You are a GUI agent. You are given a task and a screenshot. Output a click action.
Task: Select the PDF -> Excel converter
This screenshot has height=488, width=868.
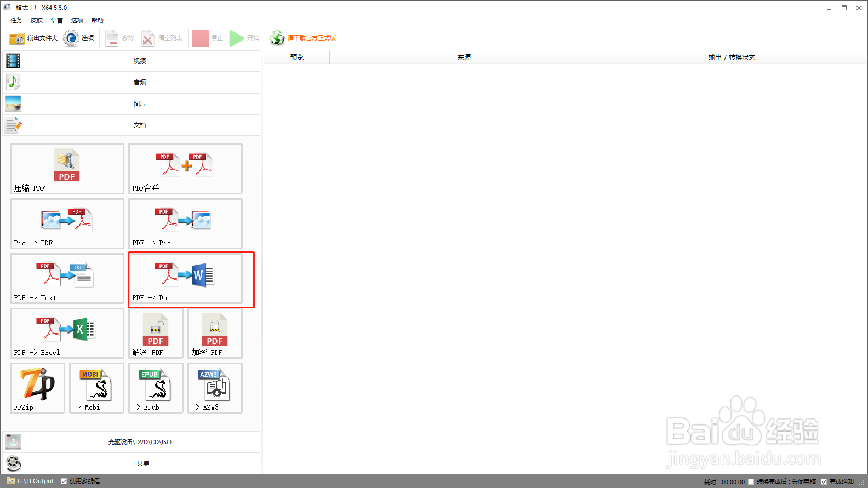click(67, 333)
